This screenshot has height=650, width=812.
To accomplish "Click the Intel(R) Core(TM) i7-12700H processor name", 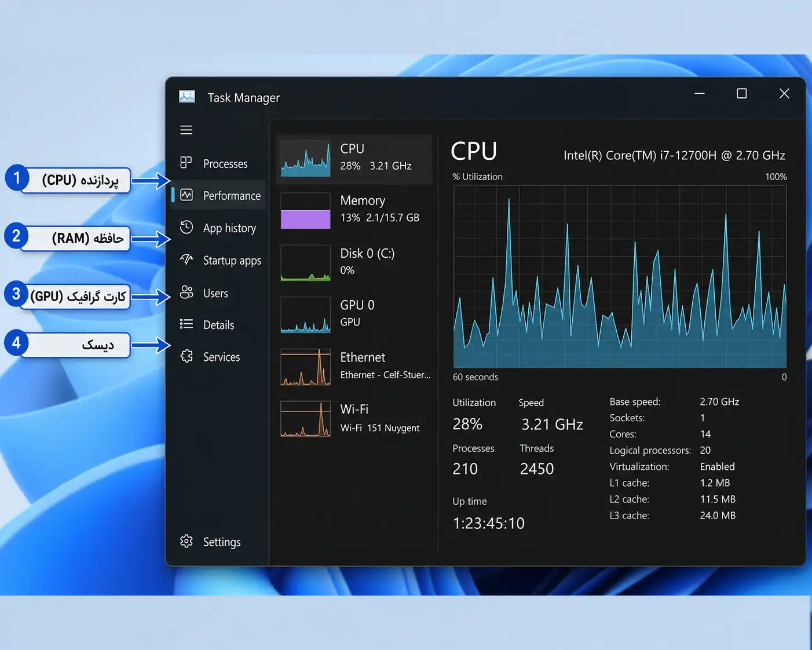I will coord(674,155).
